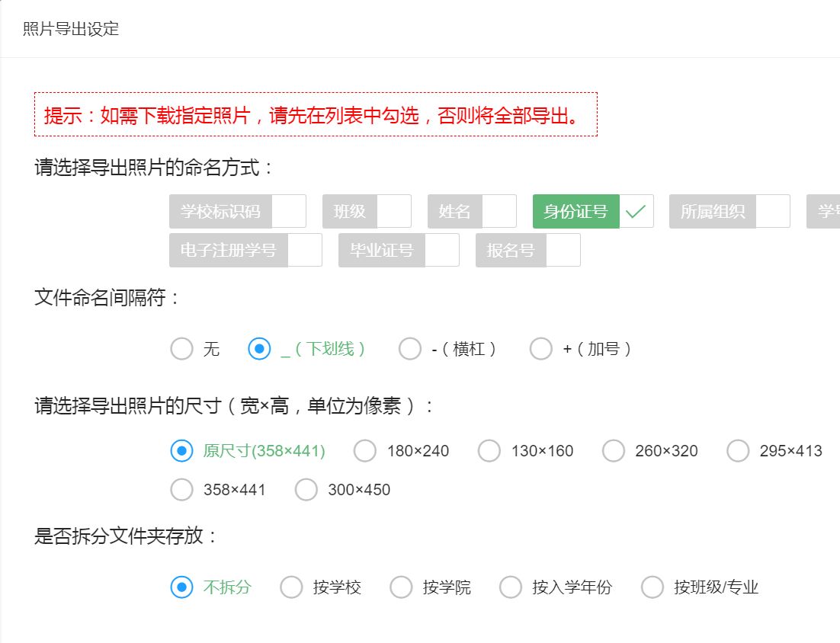This screenshot has width=840, height=643.
Task: Split folders 按学校
Action: (292, 587)
